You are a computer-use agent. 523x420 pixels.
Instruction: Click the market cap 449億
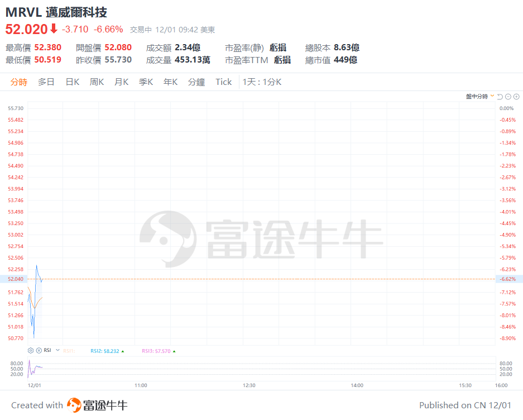point(346,60)
